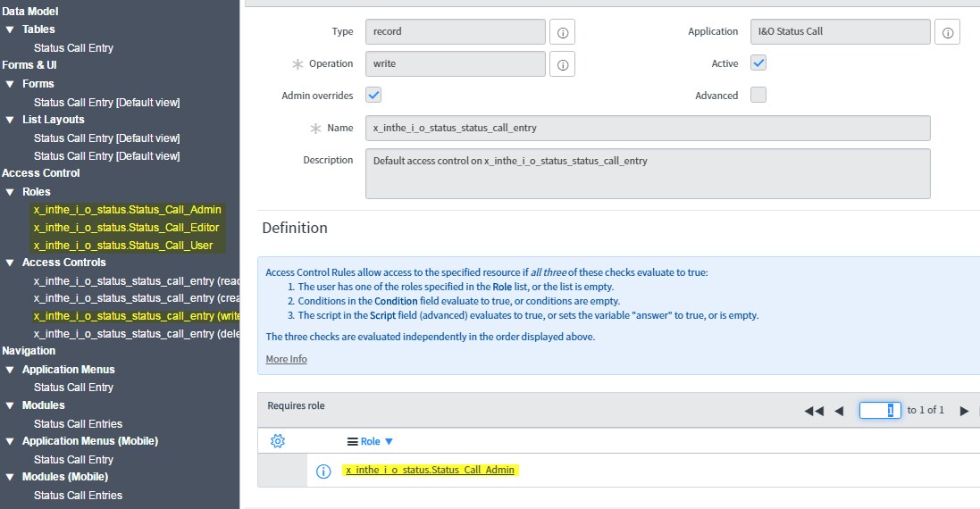
Task: Open the Role column sort dropdown arrow
Action: [389, 441]
